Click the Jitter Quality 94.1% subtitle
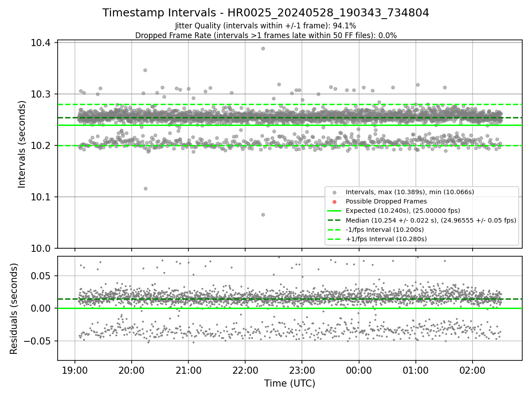 coord(266,26)
